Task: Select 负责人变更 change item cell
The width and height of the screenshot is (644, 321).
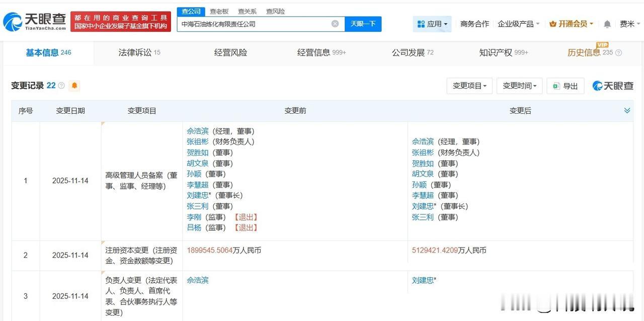Action: [141, 296]
